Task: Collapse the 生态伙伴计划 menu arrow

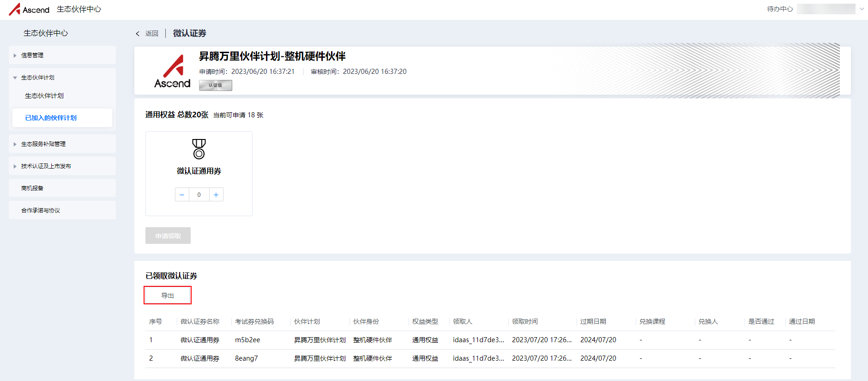Action: tap(15, 78)
